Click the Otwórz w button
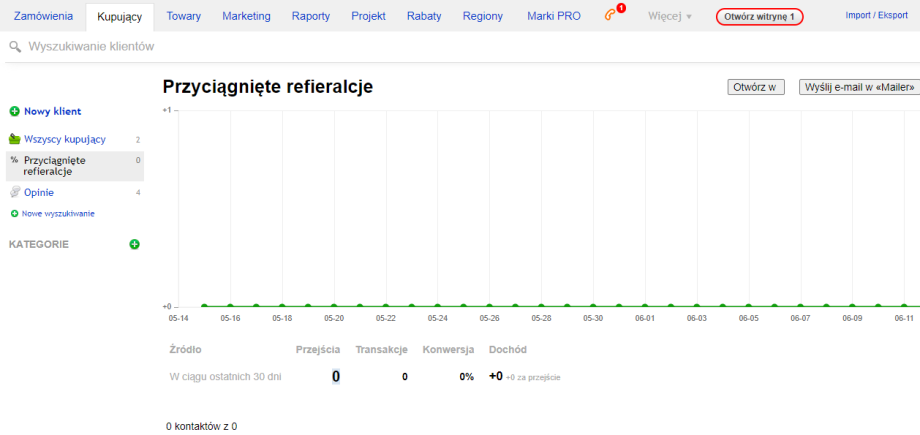920x435 pixels. pos(756,87)
